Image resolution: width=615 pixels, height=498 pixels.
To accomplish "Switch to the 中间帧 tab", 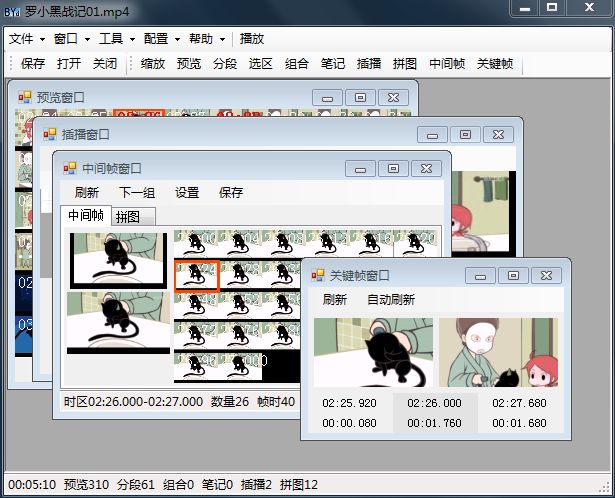I will [86, 215].
